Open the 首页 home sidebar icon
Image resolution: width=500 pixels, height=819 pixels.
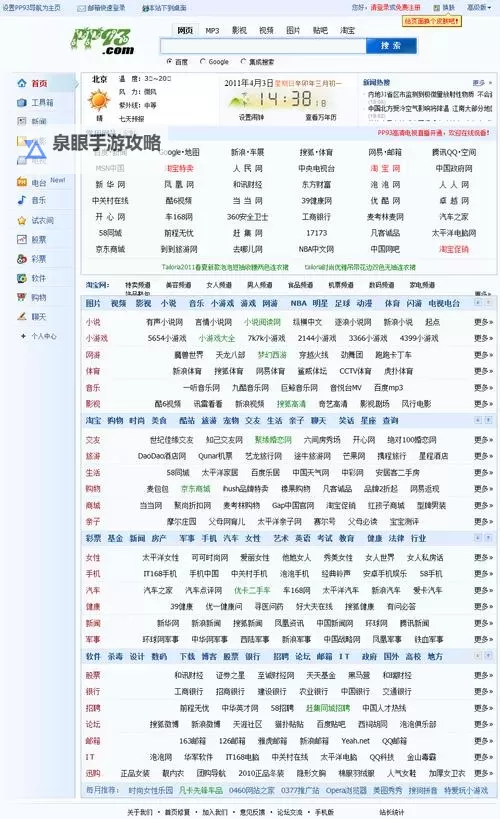coord(22,83)
